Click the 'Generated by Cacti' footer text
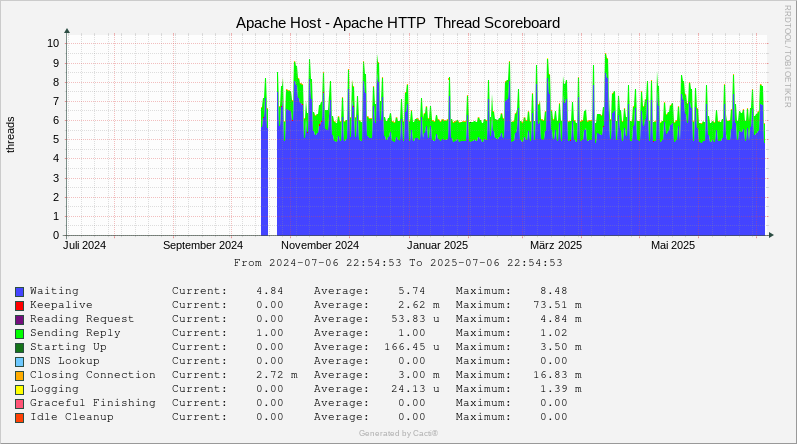Viewport: 797px width, 444px height. point(398,433)
